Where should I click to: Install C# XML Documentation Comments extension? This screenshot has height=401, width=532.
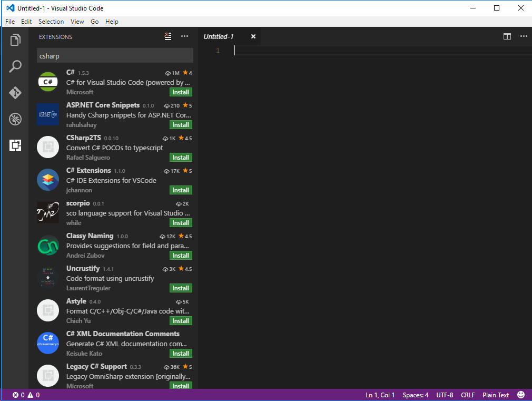pos(181,354)
